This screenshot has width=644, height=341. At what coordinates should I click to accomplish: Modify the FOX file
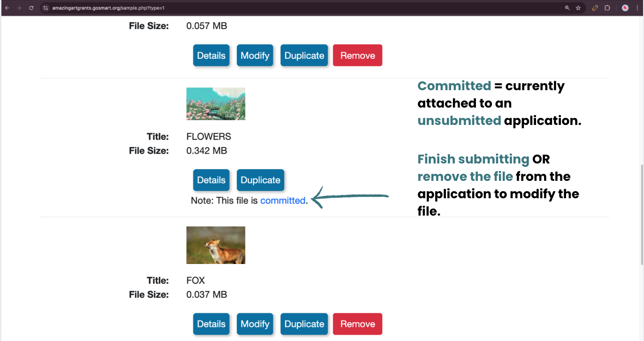point(255,324)
